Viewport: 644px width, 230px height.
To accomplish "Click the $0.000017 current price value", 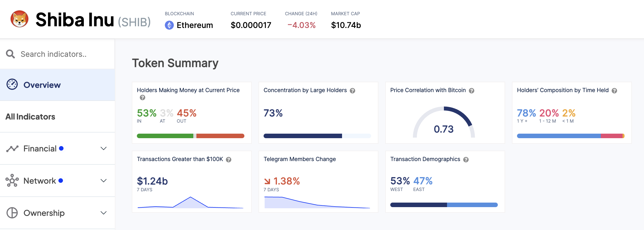I will tap(251, 25).
